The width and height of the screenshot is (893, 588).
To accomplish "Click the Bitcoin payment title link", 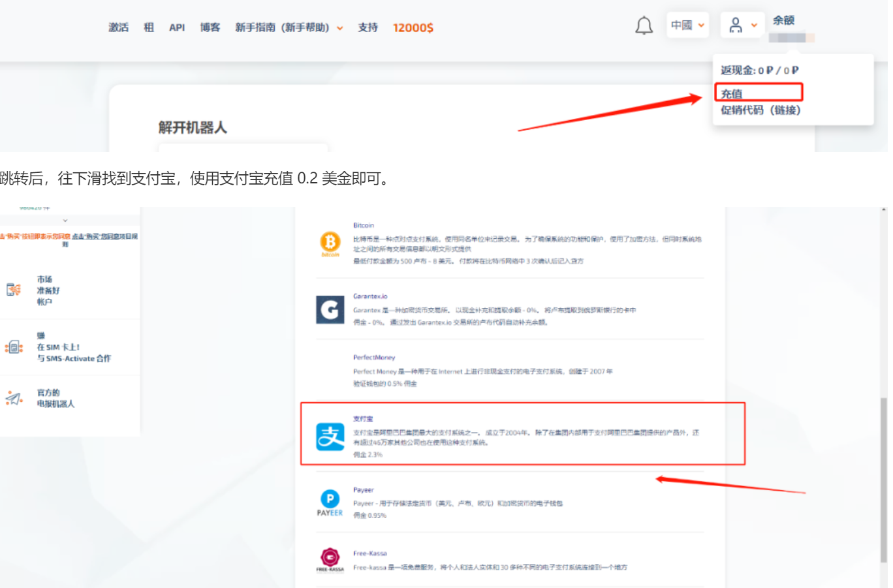I will (364, 226).
